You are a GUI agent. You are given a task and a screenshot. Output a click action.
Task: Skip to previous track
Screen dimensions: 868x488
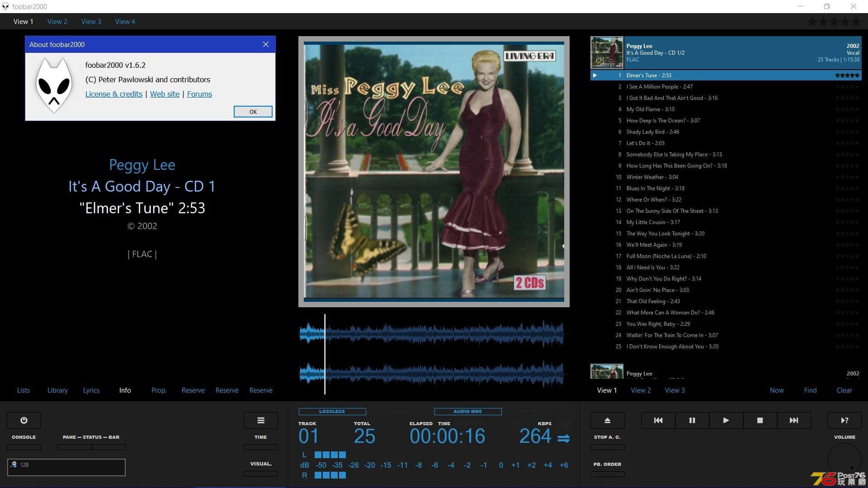tap(658, 420)
